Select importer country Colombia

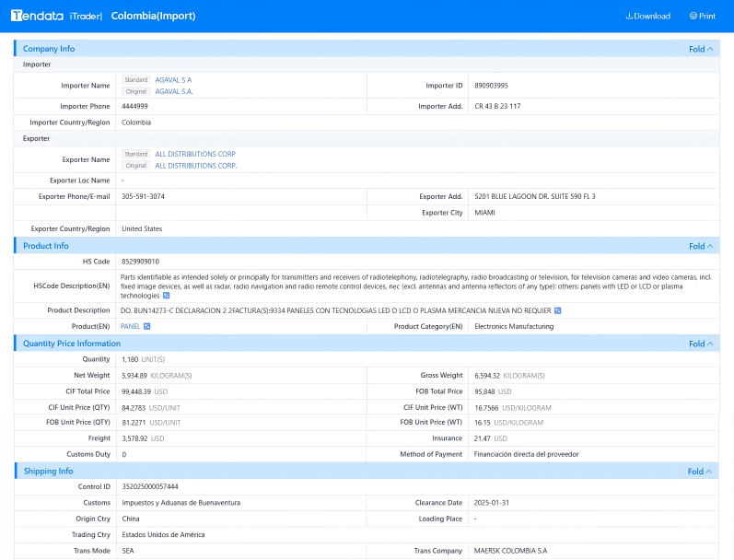point(136,122)
